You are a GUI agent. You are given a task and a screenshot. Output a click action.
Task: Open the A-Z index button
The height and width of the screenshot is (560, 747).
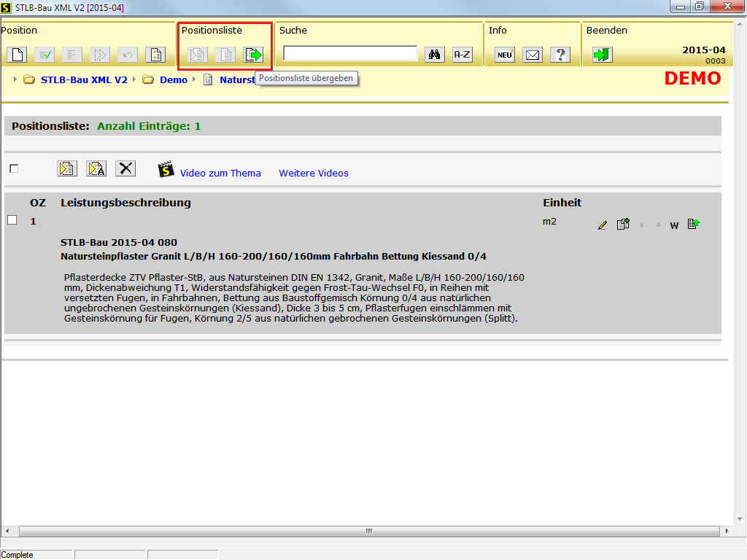462,55
